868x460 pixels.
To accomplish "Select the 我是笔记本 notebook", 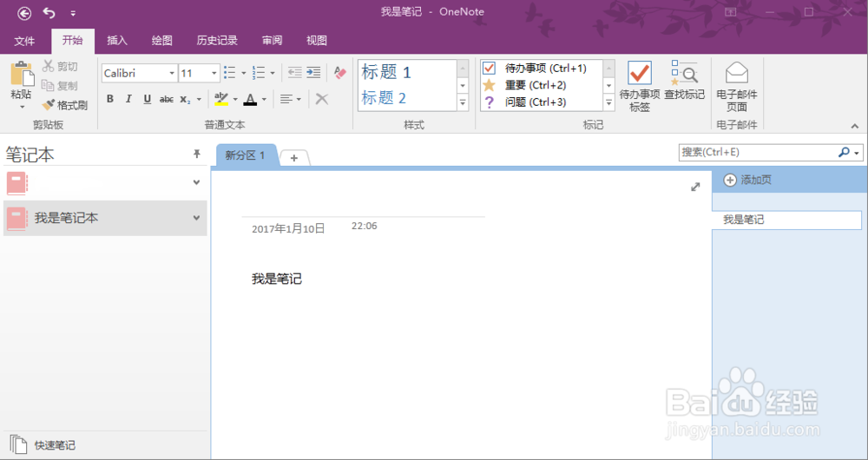I will pos(105,218).
